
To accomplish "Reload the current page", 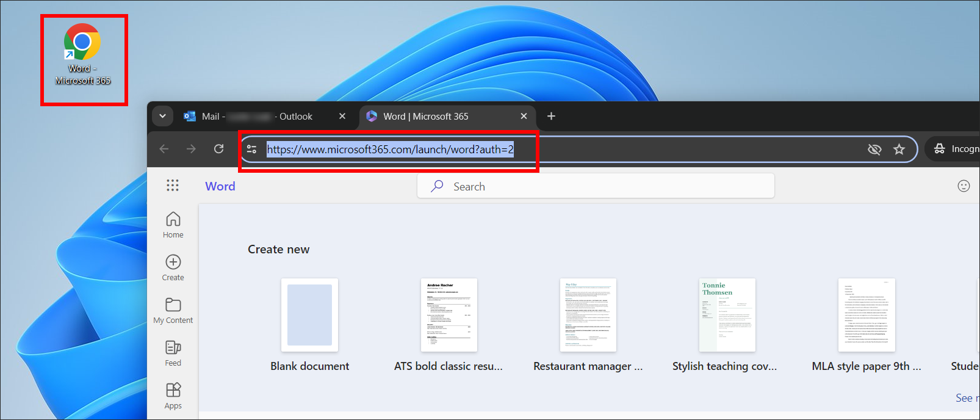I will (x=218, y=149).
